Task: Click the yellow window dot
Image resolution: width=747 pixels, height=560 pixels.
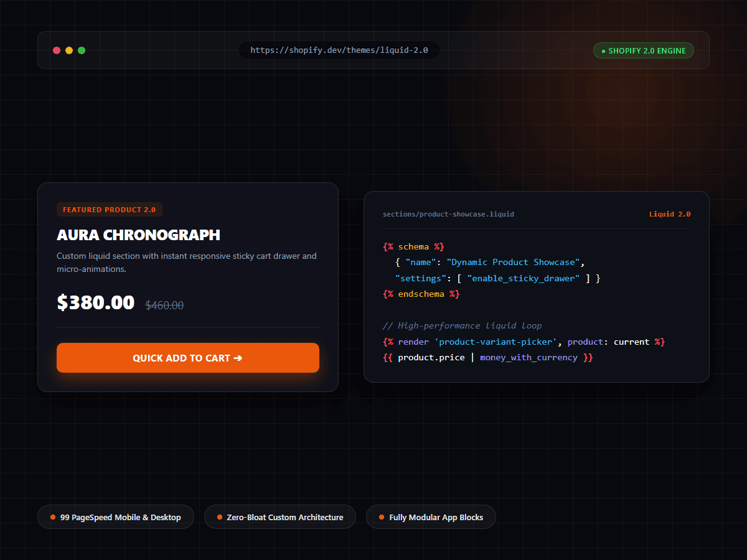Action: [69, 50]
